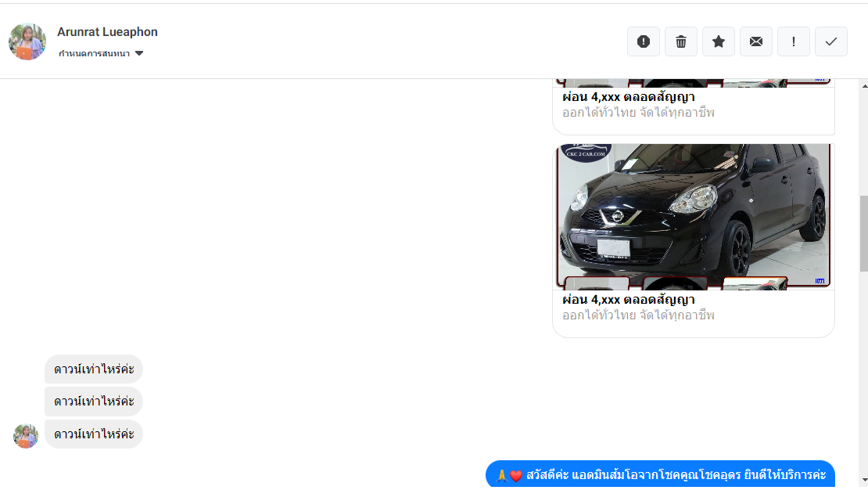Flag conversation with plain exclamation mark icon
The image size is (868, 490).
[794, 41]
